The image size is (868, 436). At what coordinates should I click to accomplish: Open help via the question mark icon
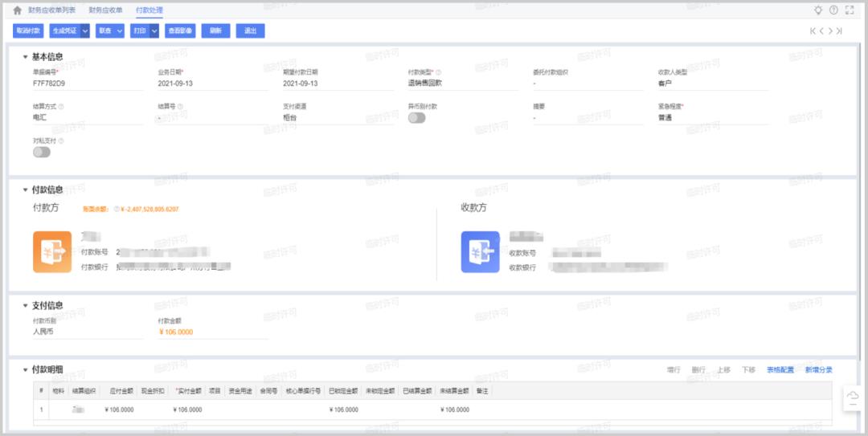(x=833, y=10)
